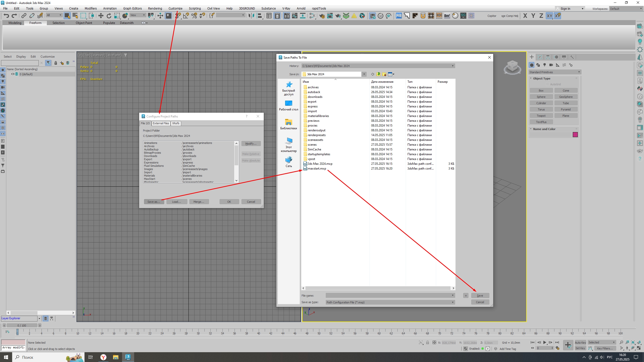Open the Render Setup teapot icon

coord(322,16)
